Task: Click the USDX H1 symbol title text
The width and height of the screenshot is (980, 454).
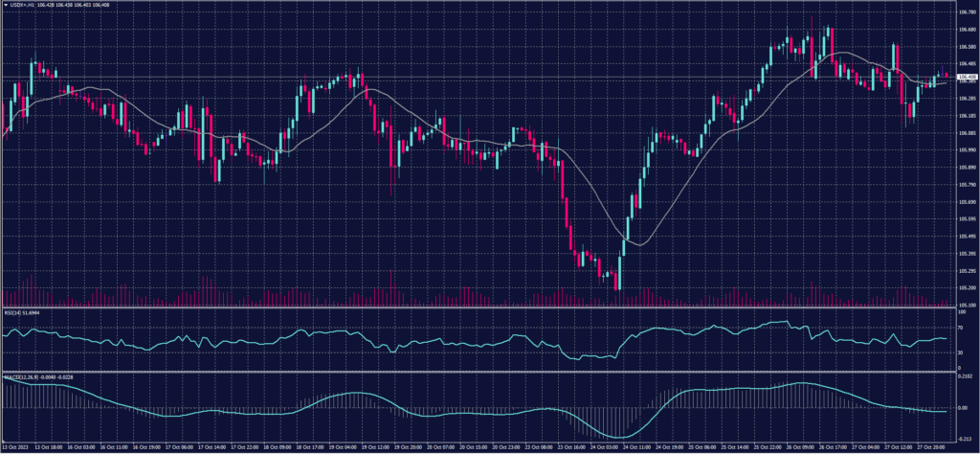Action: [x=23, y=4]
